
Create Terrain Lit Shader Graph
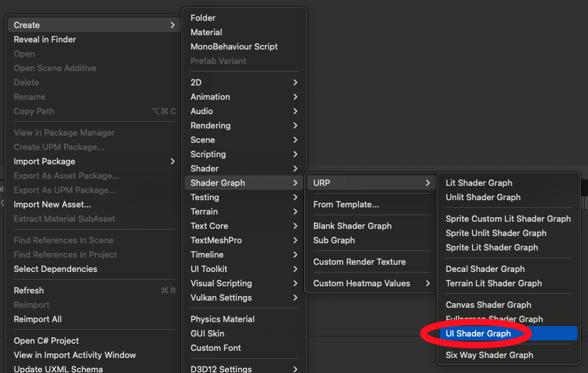[x=508, y=284]
